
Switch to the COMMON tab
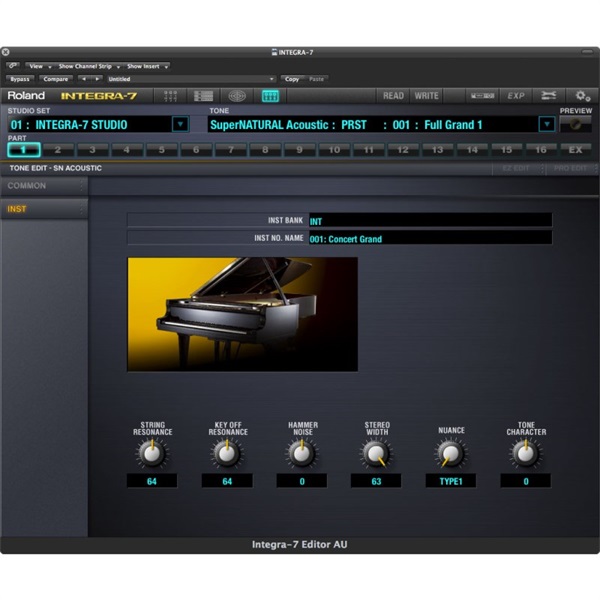click(x=44, y=186)
